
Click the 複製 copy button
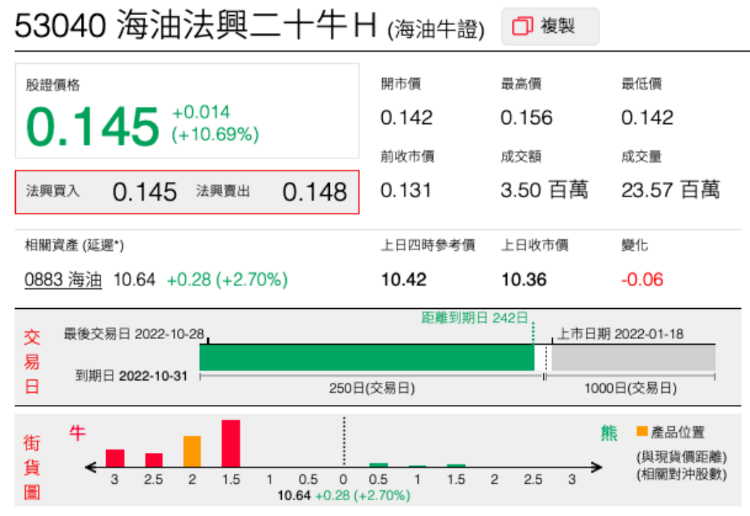pyautogui.click(x=550, y=26)
